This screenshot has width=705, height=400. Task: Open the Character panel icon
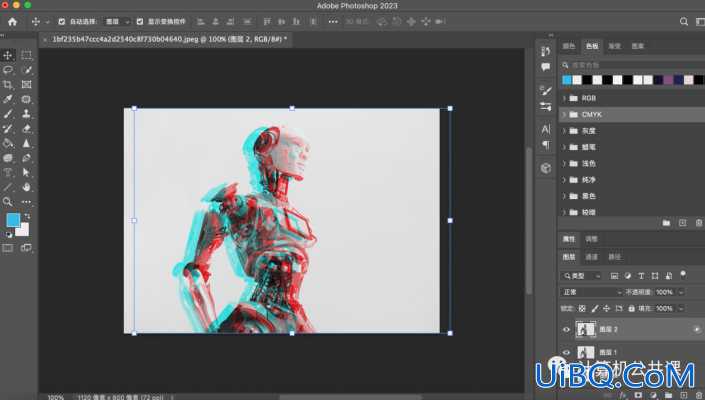click(x=546, y=129)
